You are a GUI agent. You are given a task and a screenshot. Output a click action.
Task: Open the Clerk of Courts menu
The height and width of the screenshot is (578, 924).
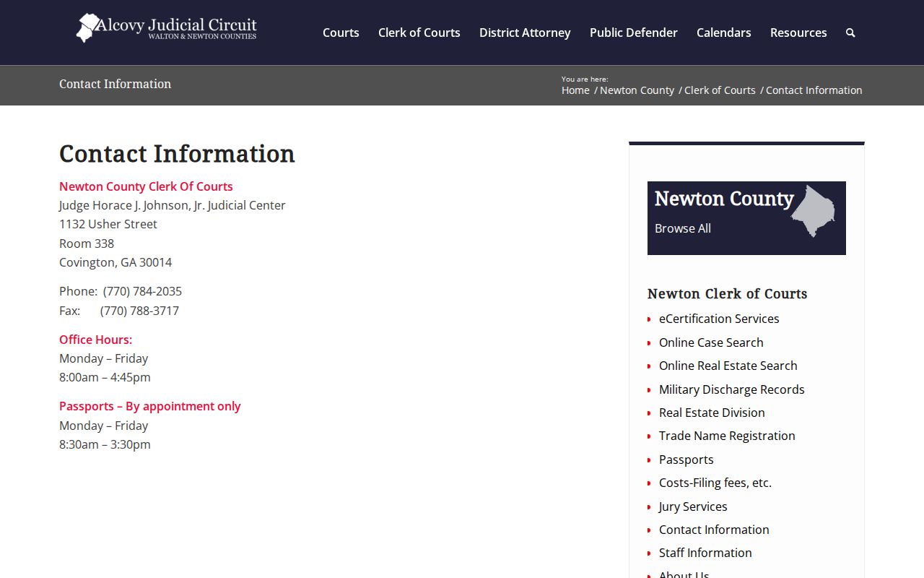tap(419, 33)
